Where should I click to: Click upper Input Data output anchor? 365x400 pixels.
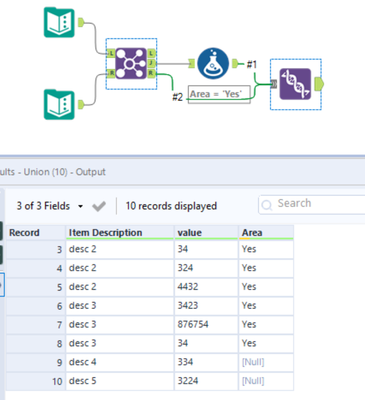point(81,22)
